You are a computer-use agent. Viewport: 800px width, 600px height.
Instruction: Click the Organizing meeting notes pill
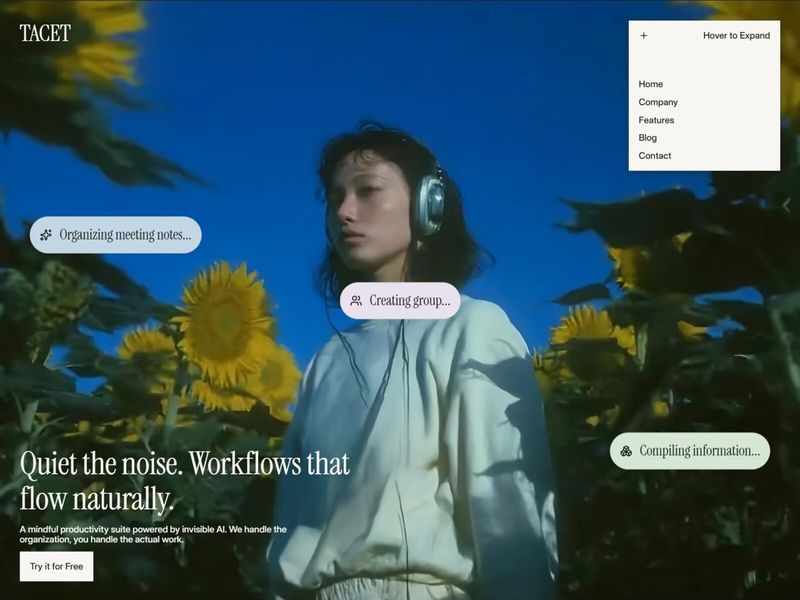click(x=116, y=235)
